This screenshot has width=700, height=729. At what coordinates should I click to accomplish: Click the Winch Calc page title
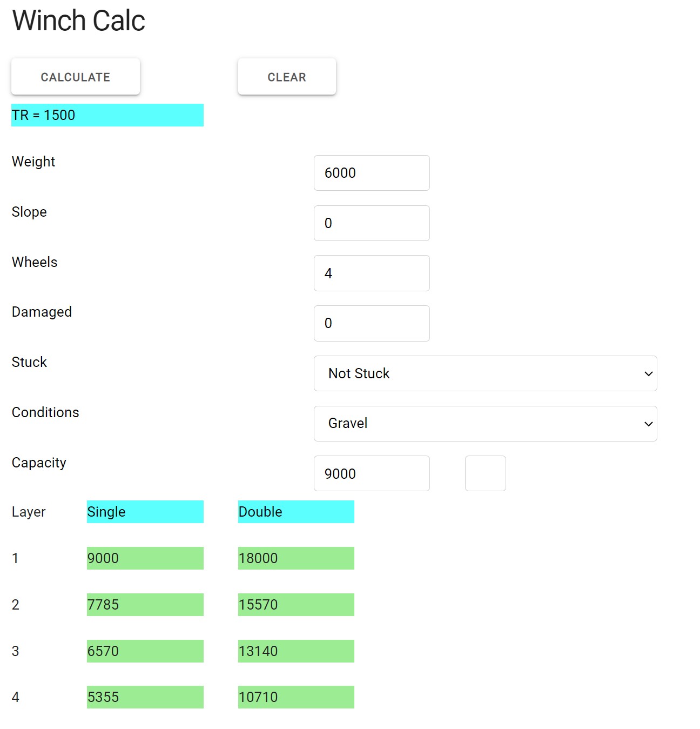79,21
